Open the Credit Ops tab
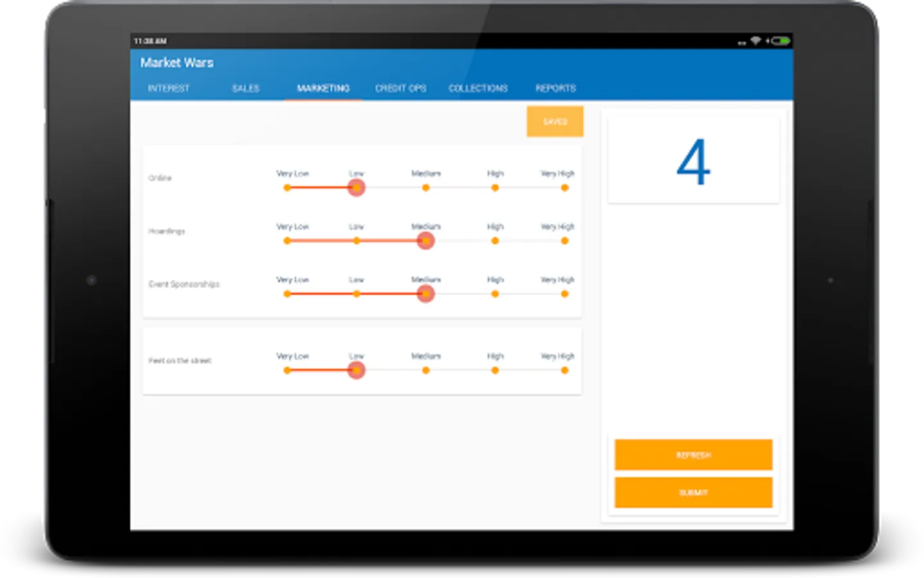 pos(400,89)
